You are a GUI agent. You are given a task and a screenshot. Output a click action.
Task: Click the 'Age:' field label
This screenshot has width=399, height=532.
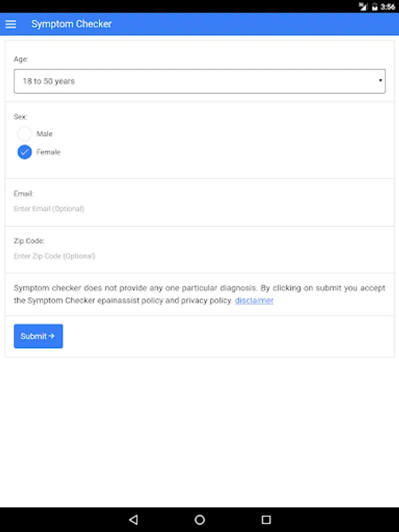pos(21,59)
